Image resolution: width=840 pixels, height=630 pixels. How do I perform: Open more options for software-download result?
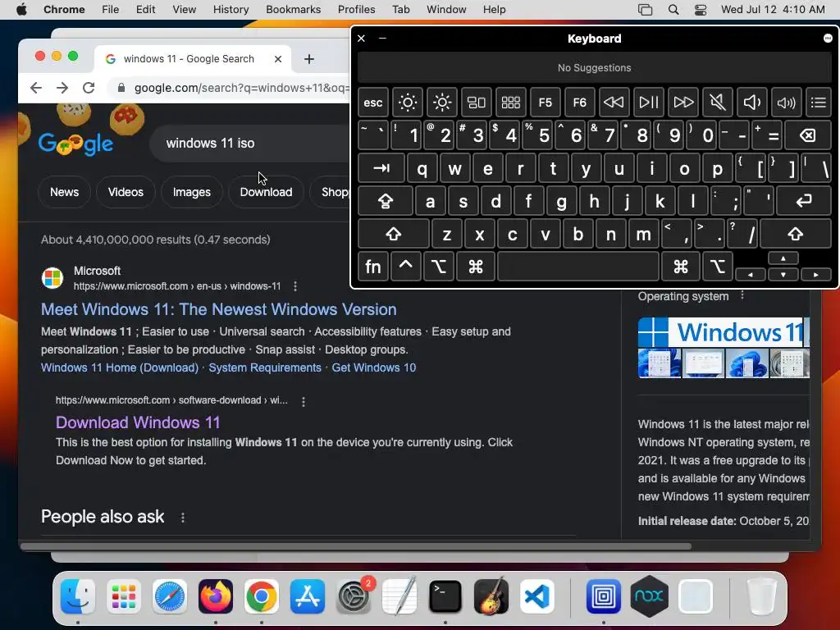[x=304, y=401]
